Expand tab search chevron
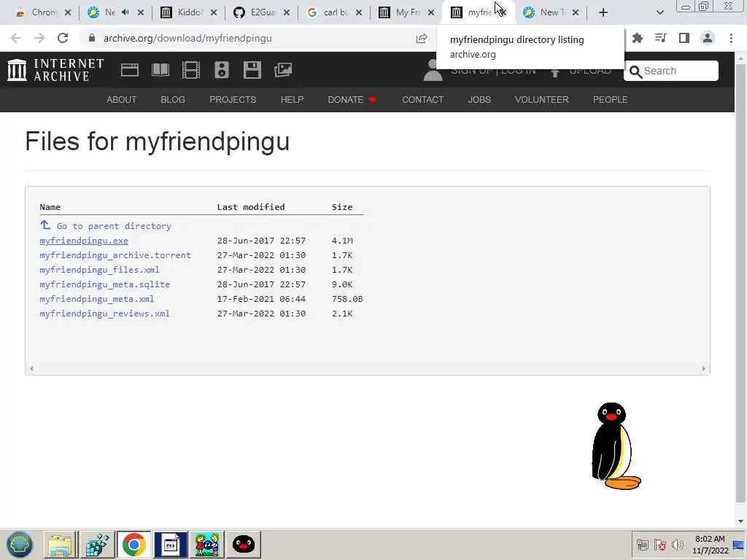 659,12
